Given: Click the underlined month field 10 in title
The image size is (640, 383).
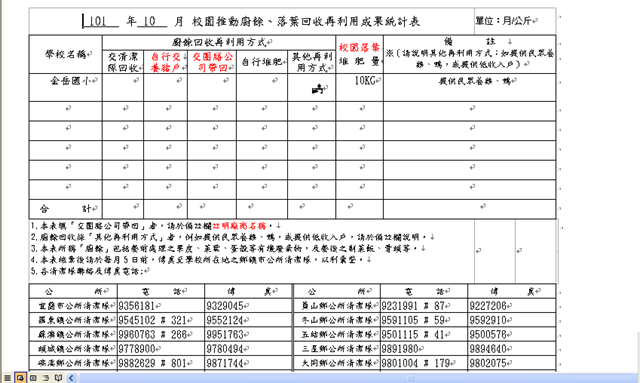Looking at the screenshot, I should tap(152, 21).
